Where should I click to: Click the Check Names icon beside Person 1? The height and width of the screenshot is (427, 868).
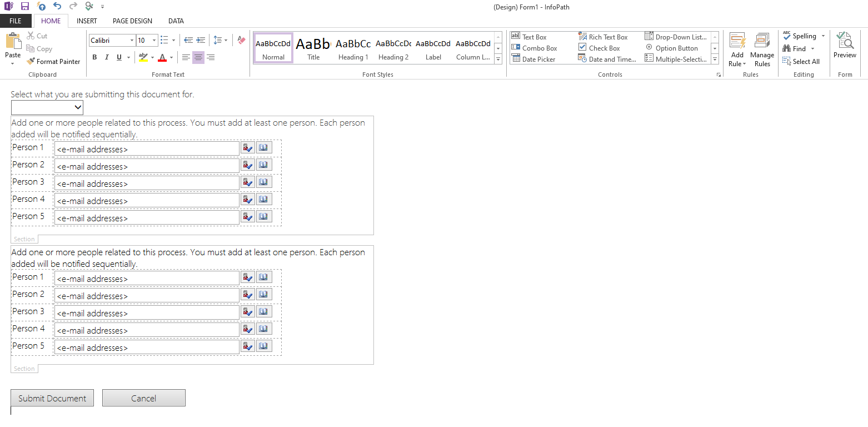(247, 147)
